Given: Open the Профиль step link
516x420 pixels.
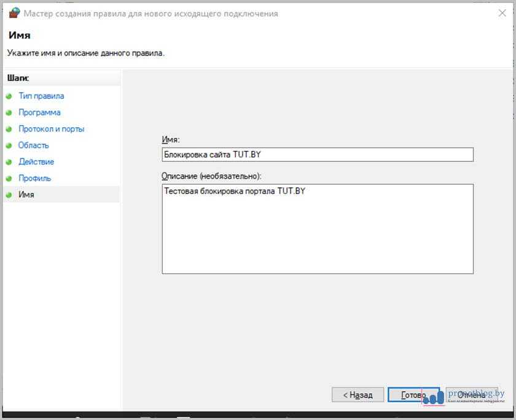Looking at the screenshot, I should pos(34,179).
